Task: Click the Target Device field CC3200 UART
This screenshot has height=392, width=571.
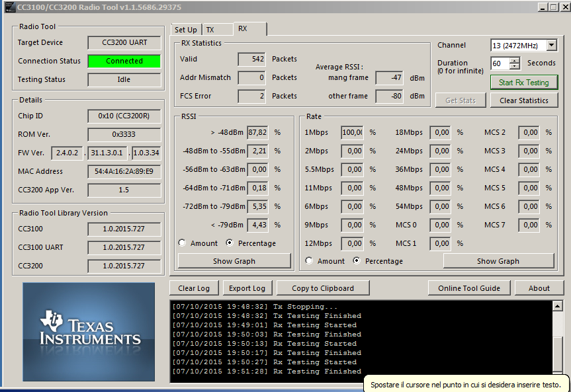Action: coord(124,42)
